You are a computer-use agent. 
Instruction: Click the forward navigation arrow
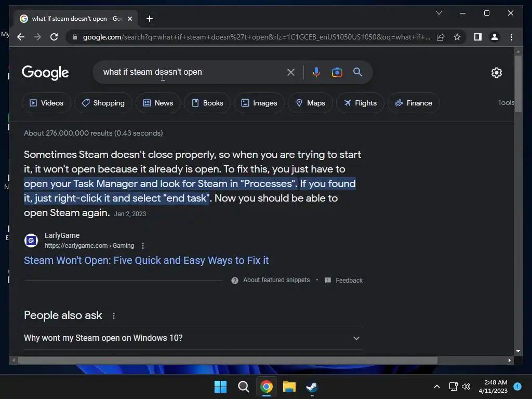[x=37, y=37]
